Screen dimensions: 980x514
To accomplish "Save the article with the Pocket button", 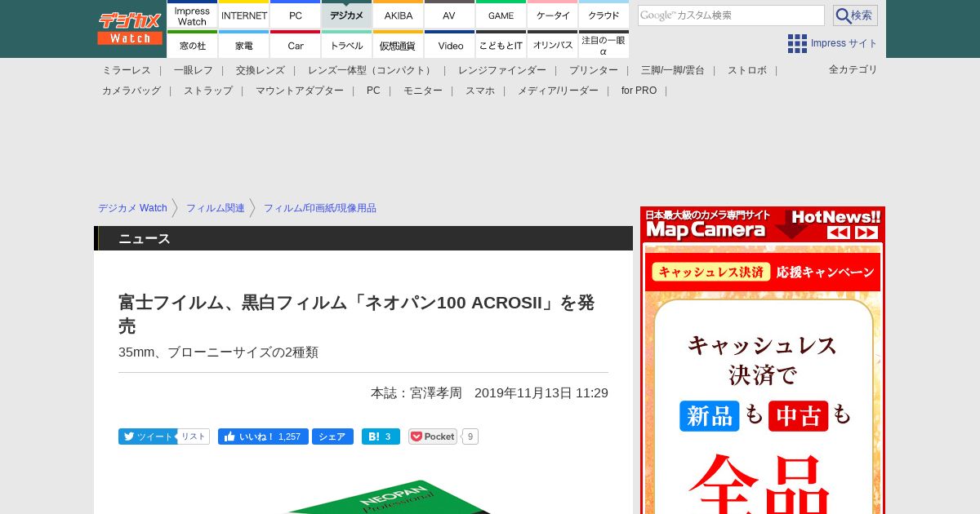I will pos(433,436).
